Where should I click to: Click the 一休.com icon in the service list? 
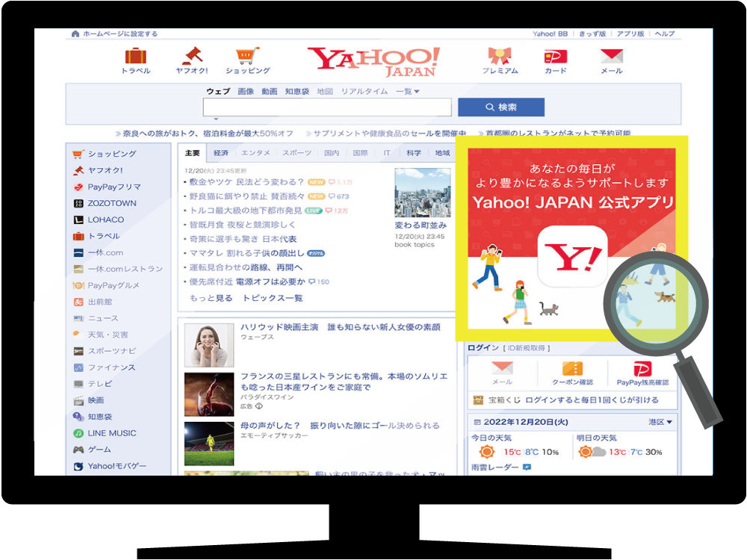(x=78, y=253)
